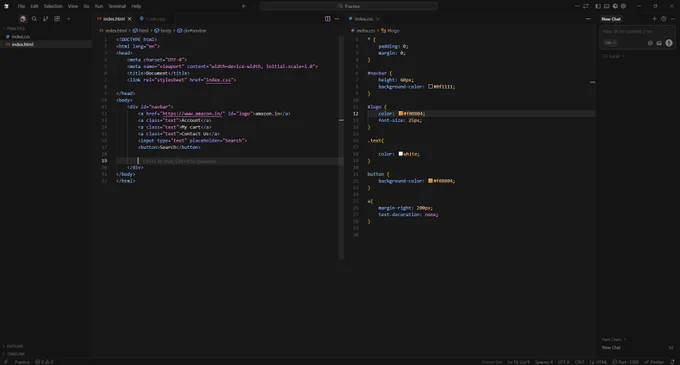Click the html breadcrumb segment
680x365 pixels.
(x=141, y=31)
